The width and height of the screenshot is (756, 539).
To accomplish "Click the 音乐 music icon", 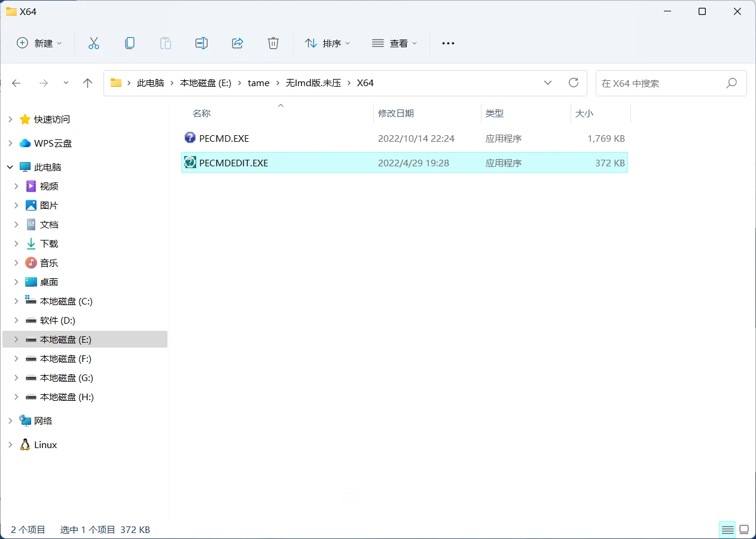I will click(x=31, y=263).
